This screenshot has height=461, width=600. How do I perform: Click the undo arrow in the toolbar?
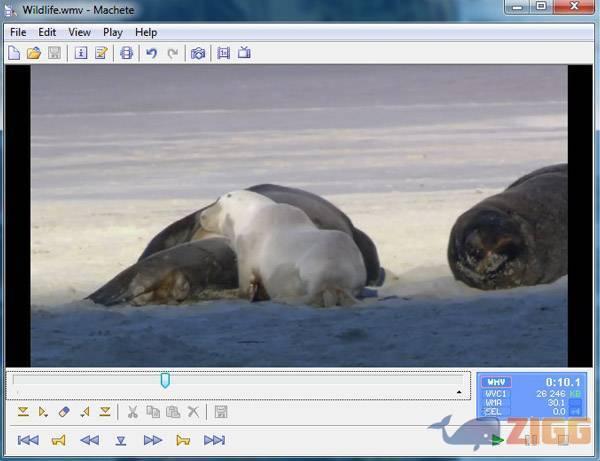pos(151,53)
